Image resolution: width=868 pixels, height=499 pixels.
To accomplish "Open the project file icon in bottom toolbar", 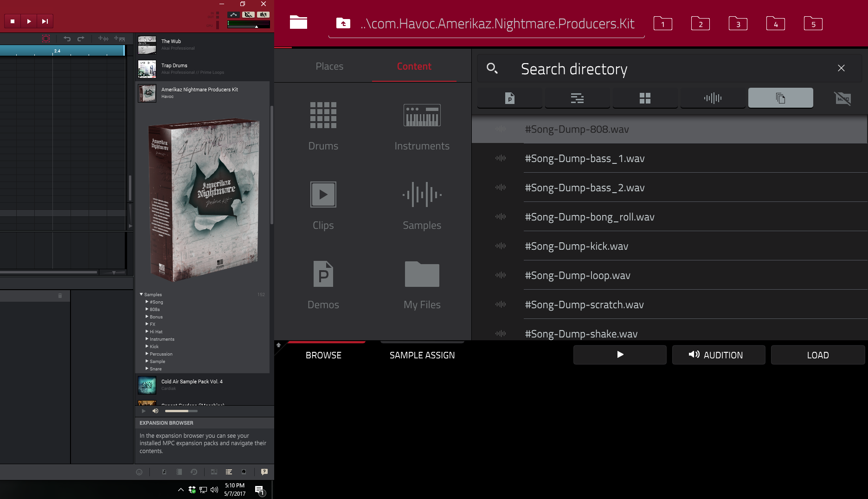I will pos(164,472).
